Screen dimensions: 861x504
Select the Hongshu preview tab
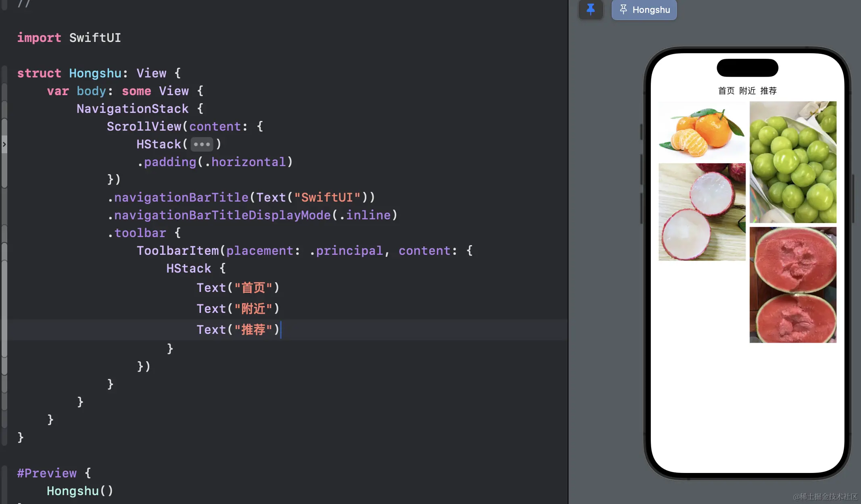tap(644, 10)
